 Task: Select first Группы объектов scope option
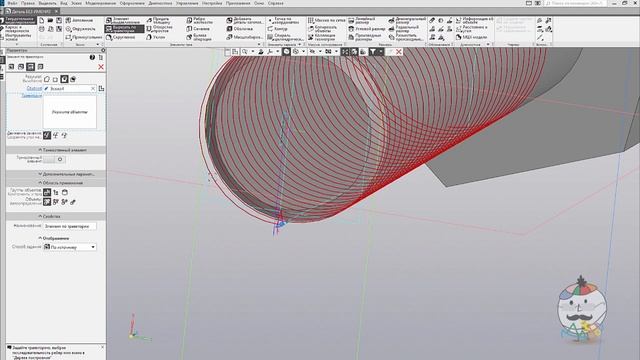[47, 192]
